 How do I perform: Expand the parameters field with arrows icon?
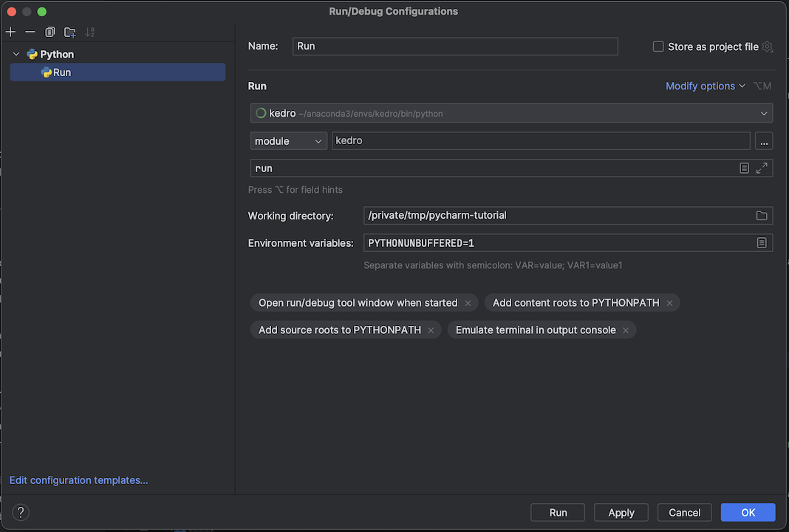click(762, 168)
